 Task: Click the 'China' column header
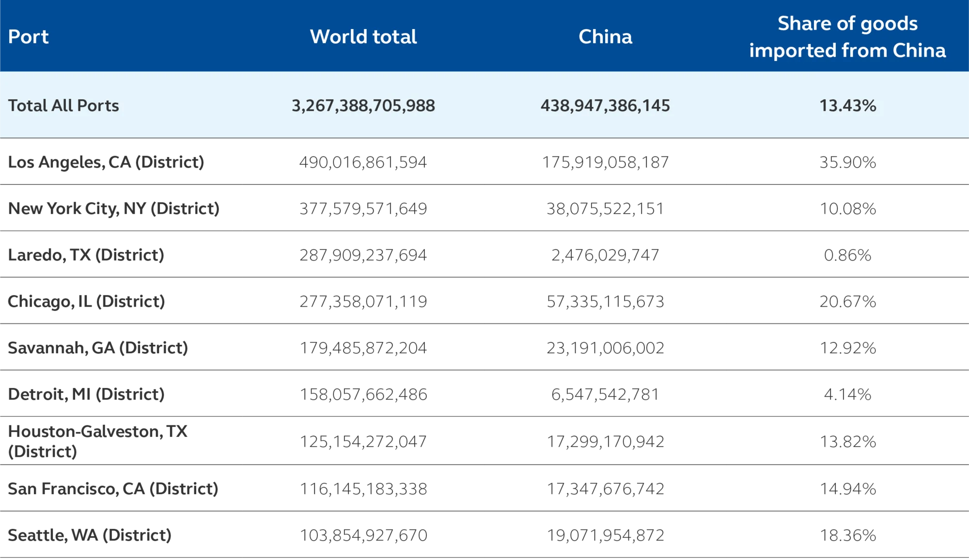point(605,37)
